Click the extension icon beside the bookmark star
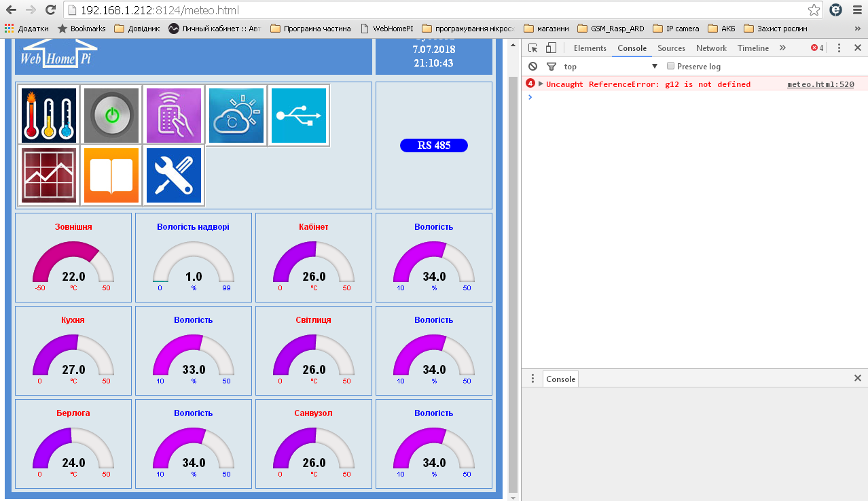This screenshot has width=868, height=501. click(x=836, y=10)
